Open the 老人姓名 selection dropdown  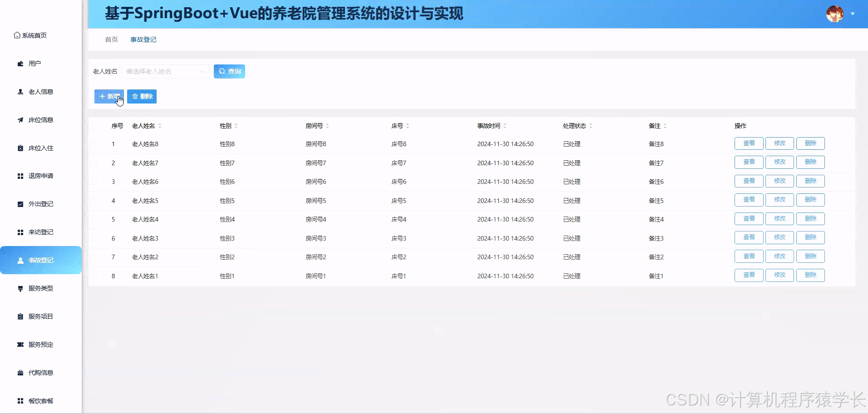[x=165, y=71]
